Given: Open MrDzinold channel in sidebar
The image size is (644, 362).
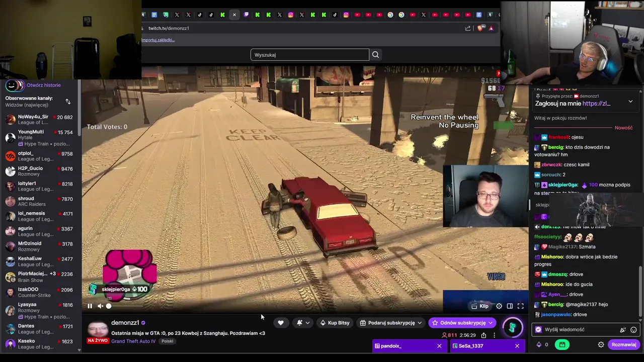Looking at the screenshot, I should coord(40,246).
